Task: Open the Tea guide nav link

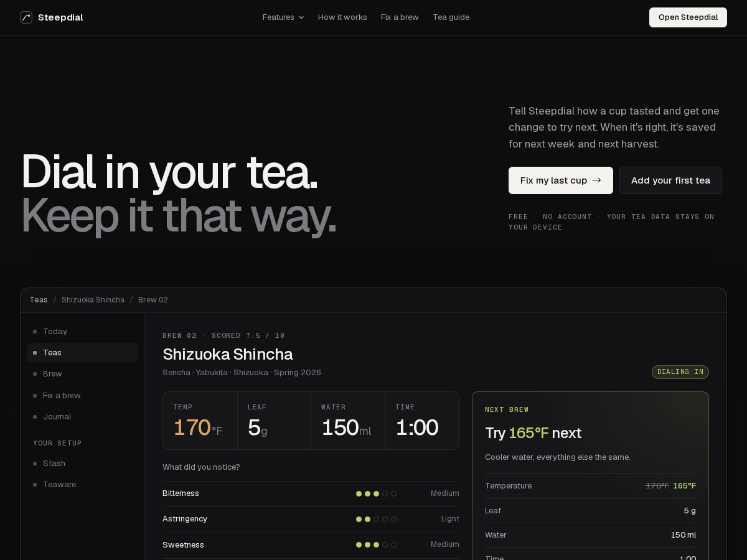Action: pyautogui.click(x=451, y=17)
